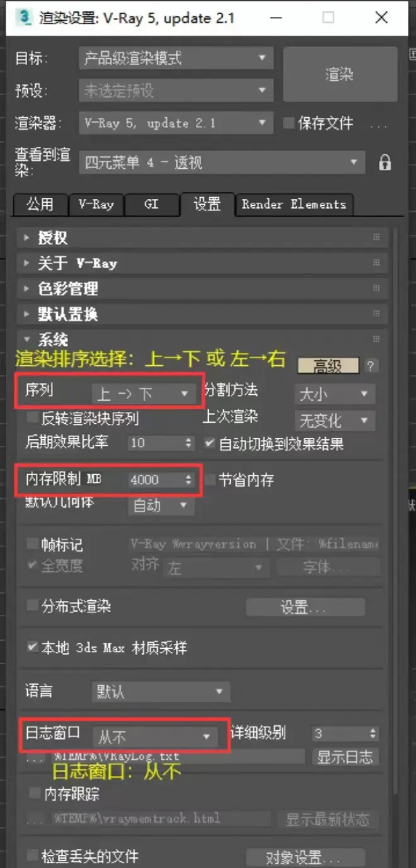Click the 3ds Max app icon in title bar
416x868 pixels.
click(25, 17)
